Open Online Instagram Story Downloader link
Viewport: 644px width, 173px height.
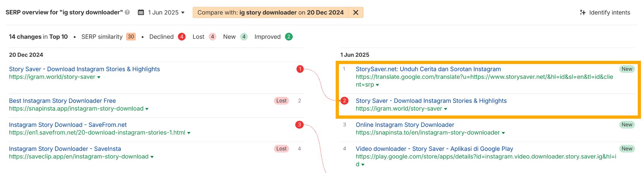point(405,125)
